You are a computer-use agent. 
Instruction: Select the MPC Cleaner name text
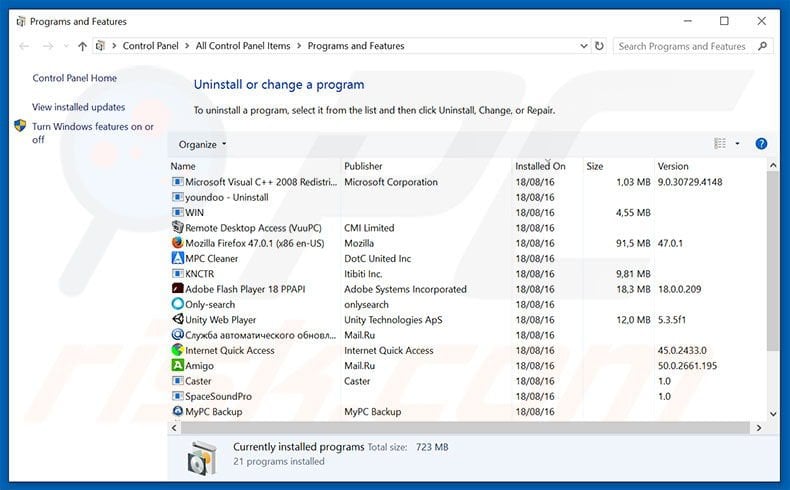tap(212, 258)
